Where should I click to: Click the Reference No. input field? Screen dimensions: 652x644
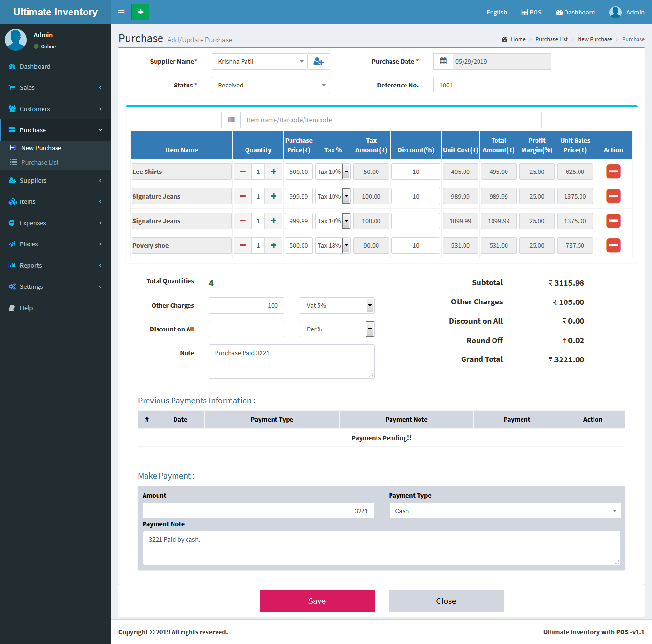(x=492, y=85)
